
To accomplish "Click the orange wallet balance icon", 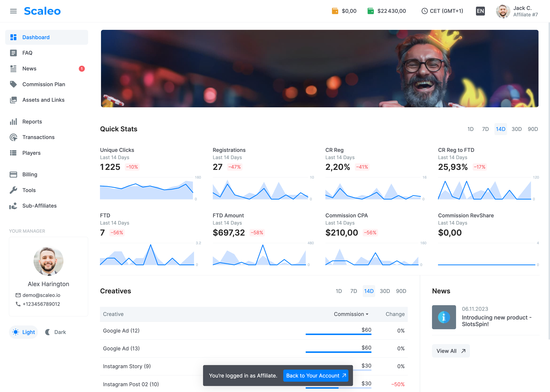I will (x=335, y=11).
